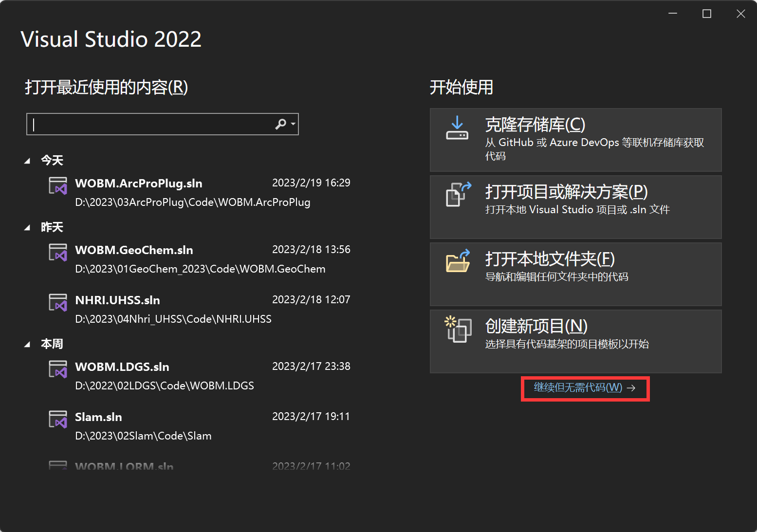Viewport: 757px width, 532px height.
Task: Minimize the Visual Studio 2022 window
Action: click(673, 14)
